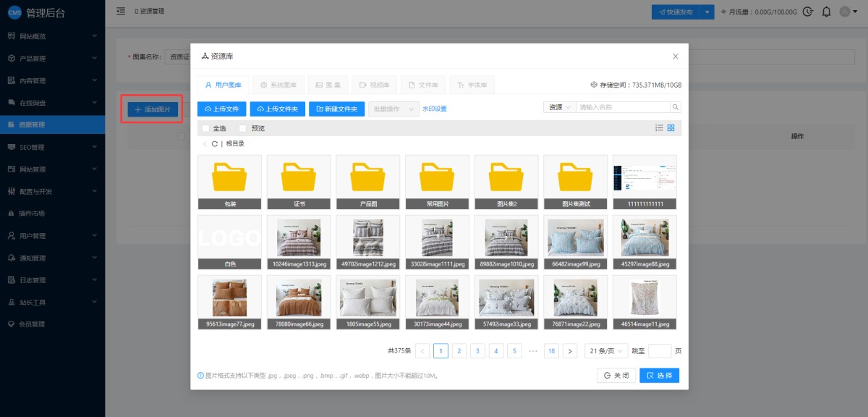Click the 上传文件 button
This screenshot has height=417, width=868.
click(222, 109)
